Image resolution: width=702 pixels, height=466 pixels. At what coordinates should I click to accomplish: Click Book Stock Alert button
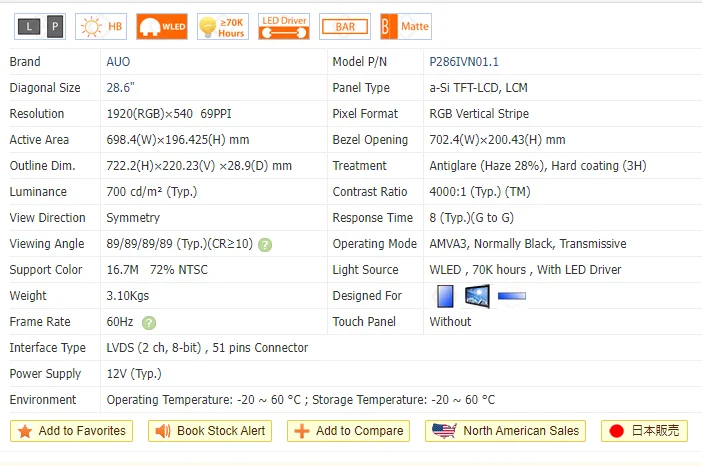(210, 431)
